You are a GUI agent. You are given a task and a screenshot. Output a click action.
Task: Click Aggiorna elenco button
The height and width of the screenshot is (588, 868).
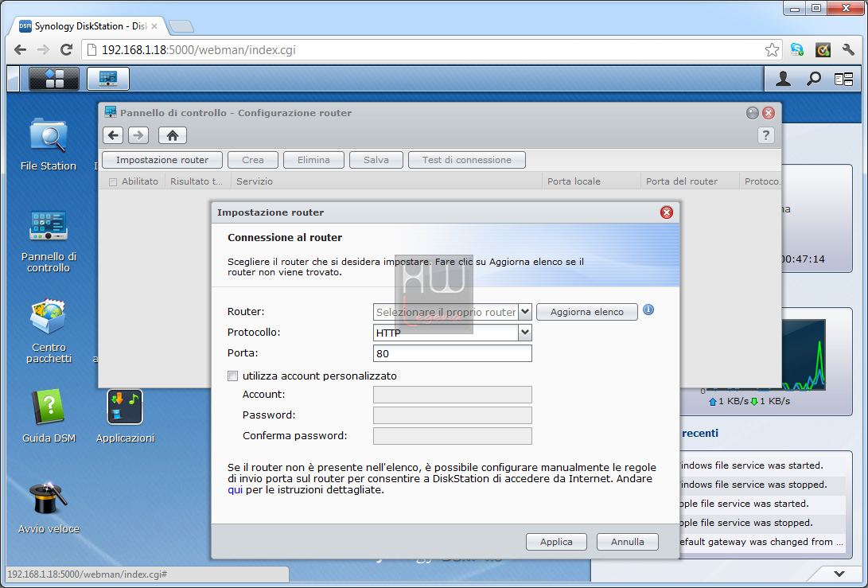click(x=587, y=312)
